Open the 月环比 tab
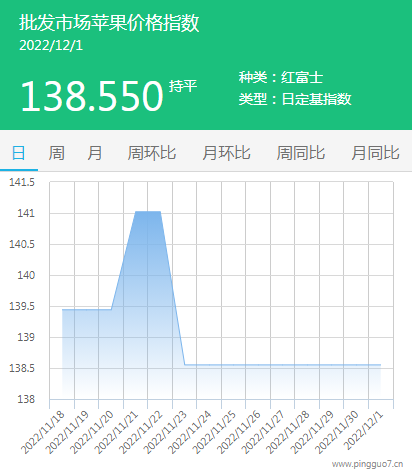412x474 pixels. coord(226,153)
